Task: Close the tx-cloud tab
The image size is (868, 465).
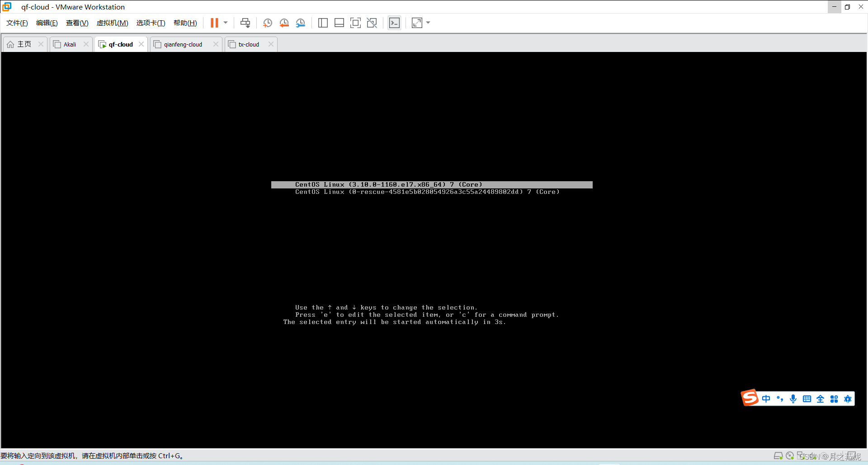Action: pyautogui.click(x=271, y=44)
